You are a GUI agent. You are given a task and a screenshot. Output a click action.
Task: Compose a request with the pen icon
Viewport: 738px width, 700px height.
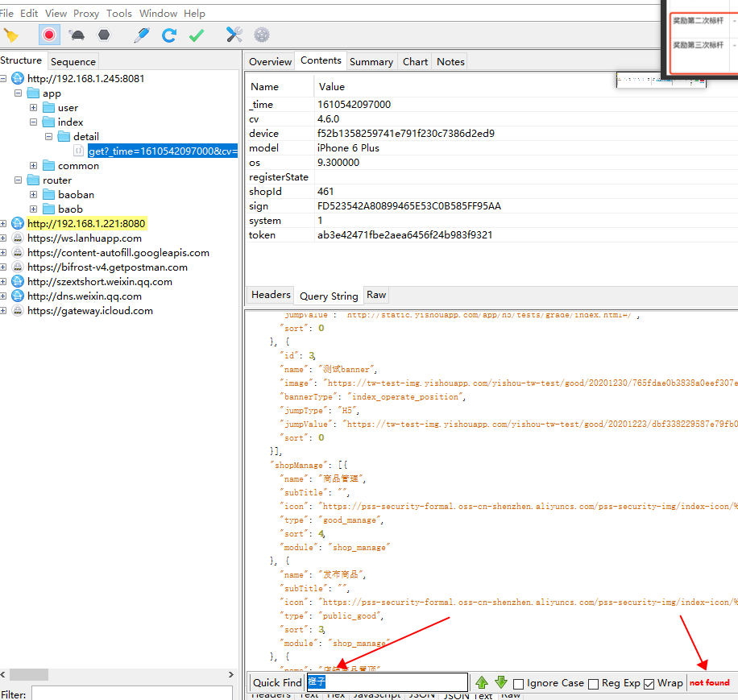click(x=141, y=35)
